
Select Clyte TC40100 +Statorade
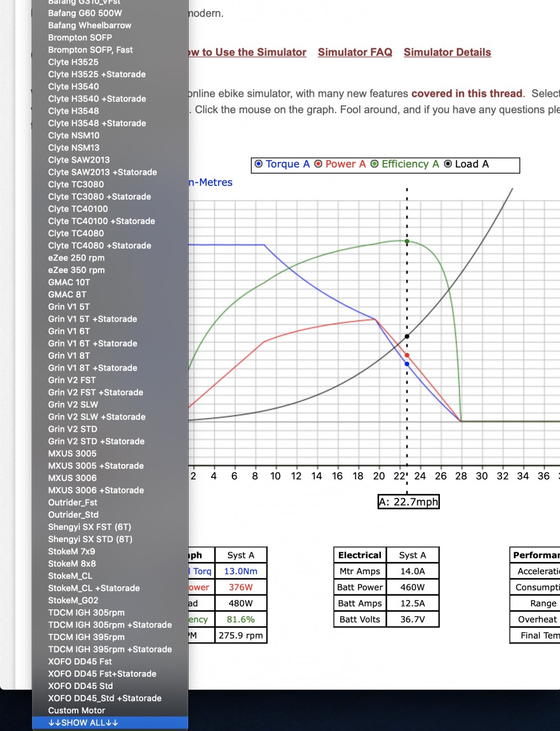coord(110,221)
